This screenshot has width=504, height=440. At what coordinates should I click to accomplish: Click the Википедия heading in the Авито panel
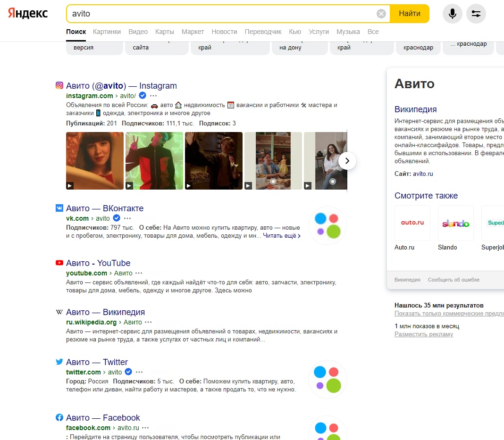coord(415,109)
